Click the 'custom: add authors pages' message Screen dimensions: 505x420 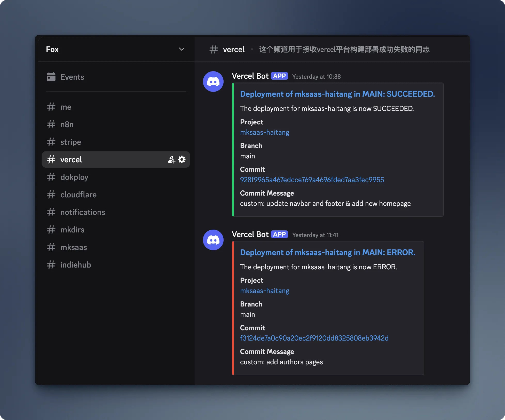point(281,362)
